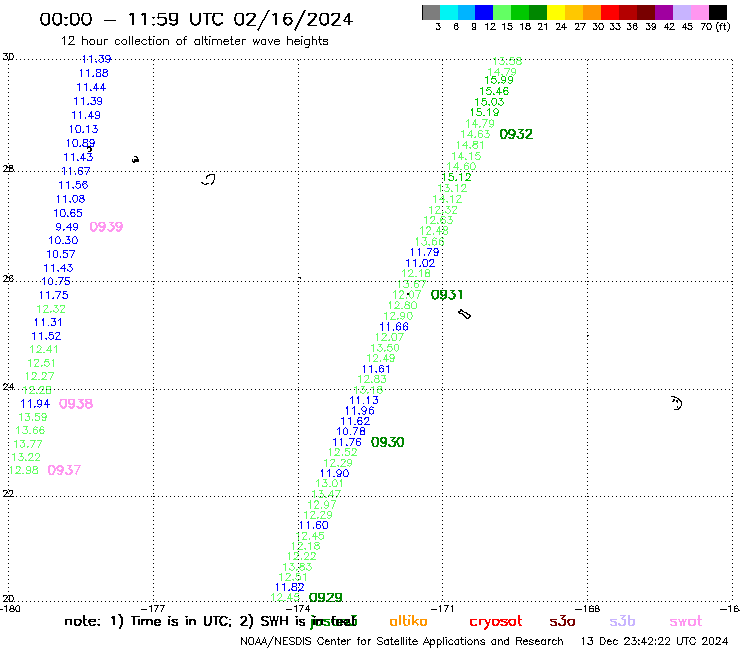
Task: Click the 'cryosat' satellite legend label
Action: (x=496, y=622)
